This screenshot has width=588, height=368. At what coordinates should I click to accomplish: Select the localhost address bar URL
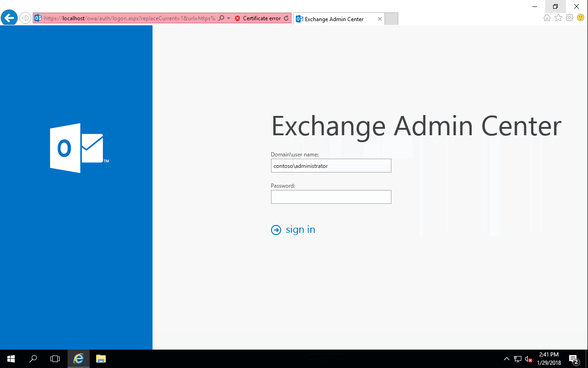point(130,18)
